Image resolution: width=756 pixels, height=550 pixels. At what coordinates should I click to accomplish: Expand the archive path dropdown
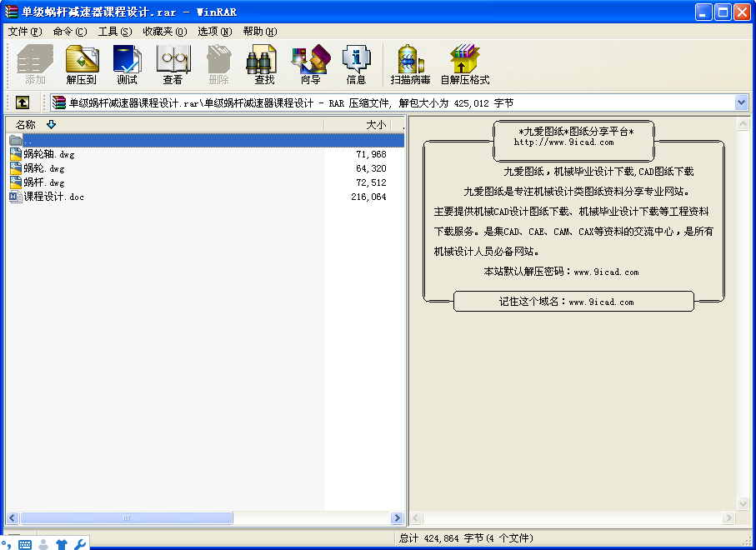pos(741,102)
